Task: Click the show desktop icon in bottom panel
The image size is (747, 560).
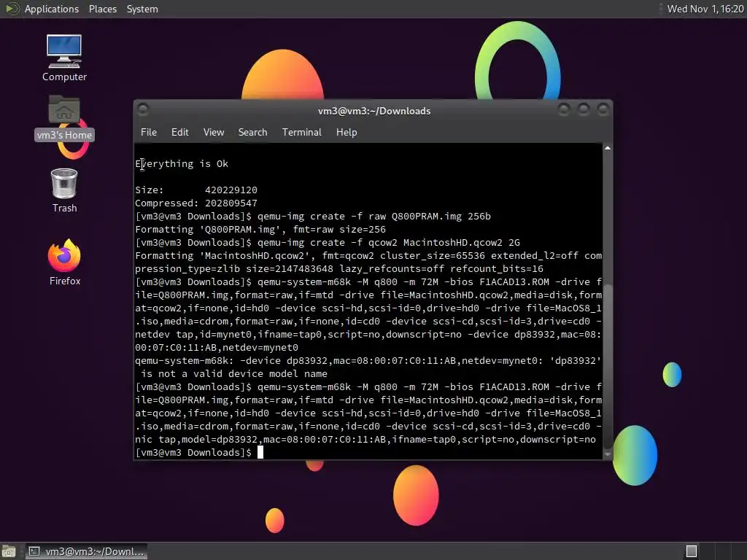Action: [9, 551]
